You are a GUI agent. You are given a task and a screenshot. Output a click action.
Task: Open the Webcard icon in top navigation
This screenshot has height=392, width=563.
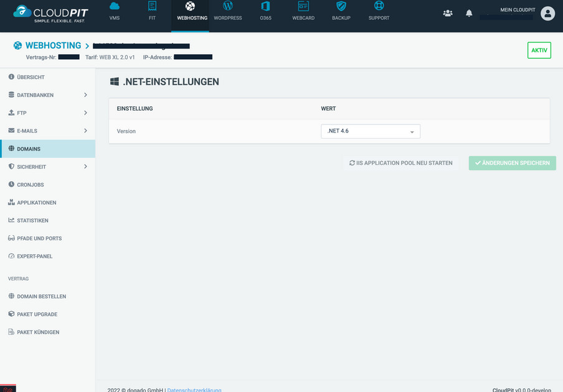click(303, 6)
